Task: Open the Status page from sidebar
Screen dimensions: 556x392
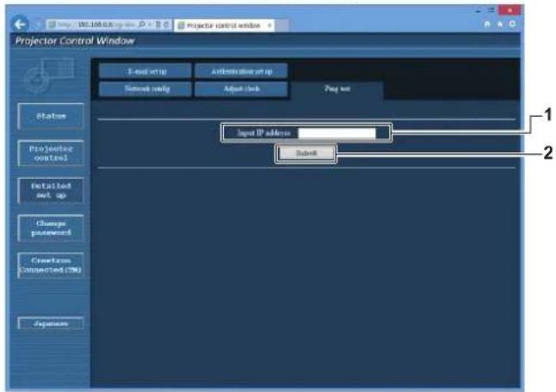Action: point(51,116)
